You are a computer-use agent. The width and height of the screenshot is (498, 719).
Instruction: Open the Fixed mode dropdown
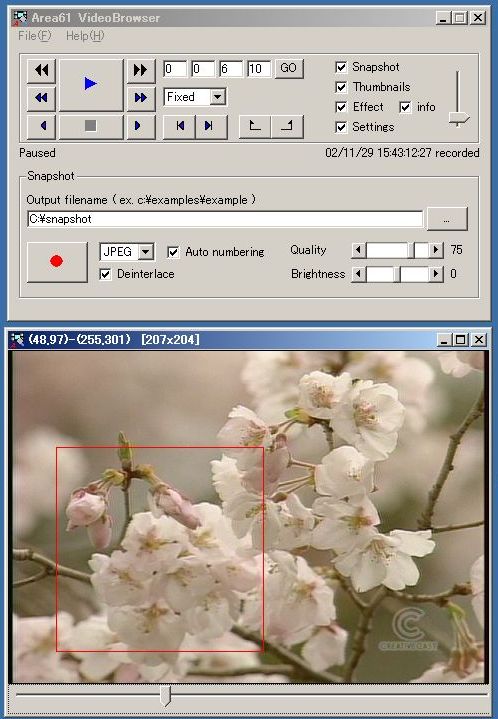click(x=217, y=97)
